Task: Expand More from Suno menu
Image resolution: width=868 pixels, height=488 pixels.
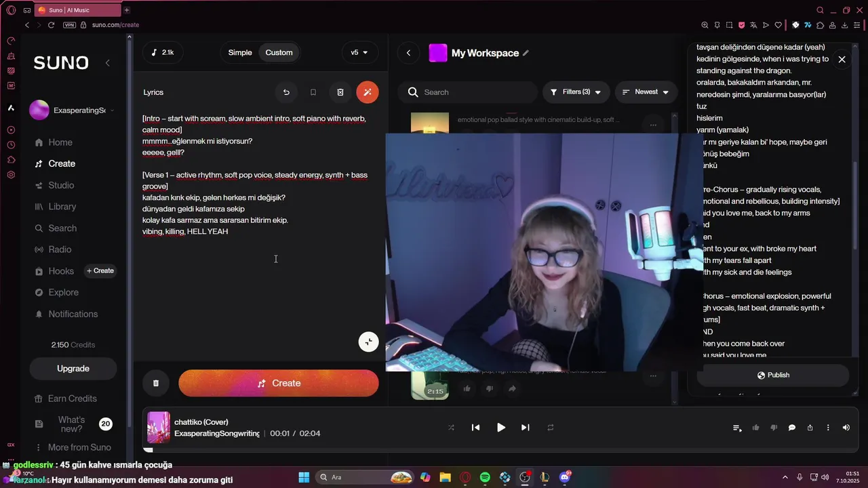Action: pos(73,447)
